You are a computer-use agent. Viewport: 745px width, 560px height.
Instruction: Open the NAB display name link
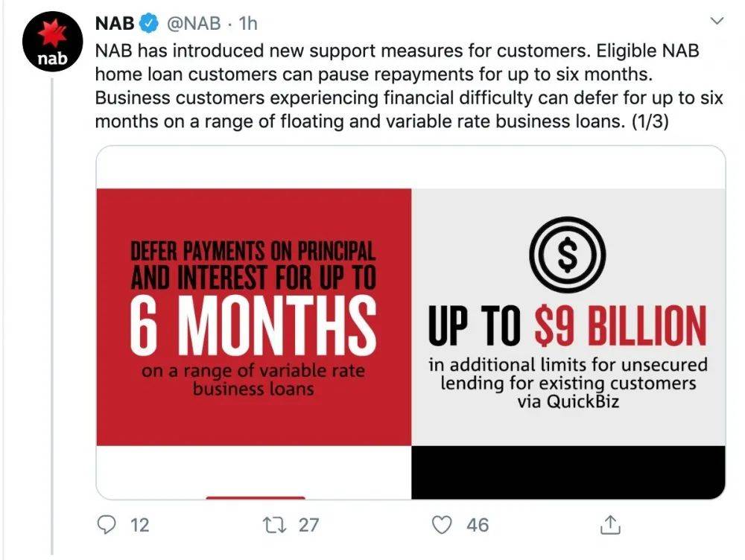click(115, 23)
